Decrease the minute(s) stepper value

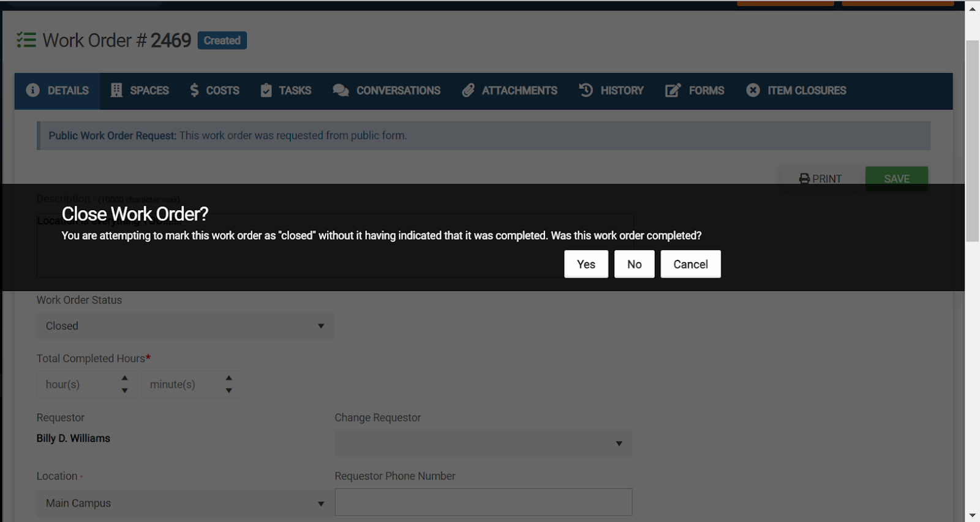pyautogui.click(x=229, y=391)
